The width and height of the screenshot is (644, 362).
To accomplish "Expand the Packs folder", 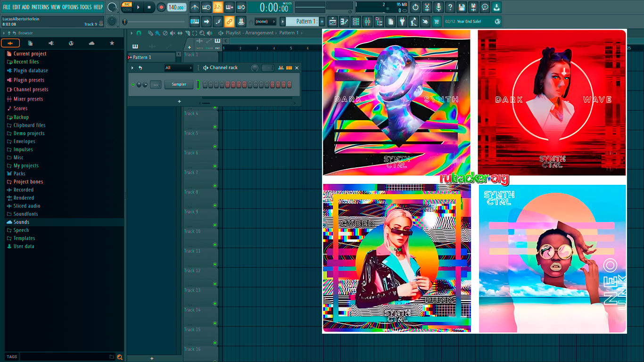I will [x=19, y=173].
